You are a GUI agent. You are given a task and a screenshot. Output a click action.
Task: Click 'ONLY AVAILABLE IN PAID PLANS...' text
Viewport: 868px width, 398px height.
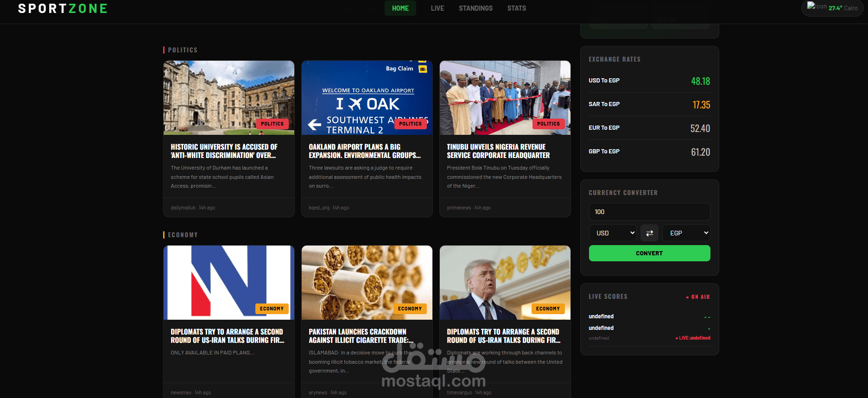pyautogui.click(x=212, y=353)
